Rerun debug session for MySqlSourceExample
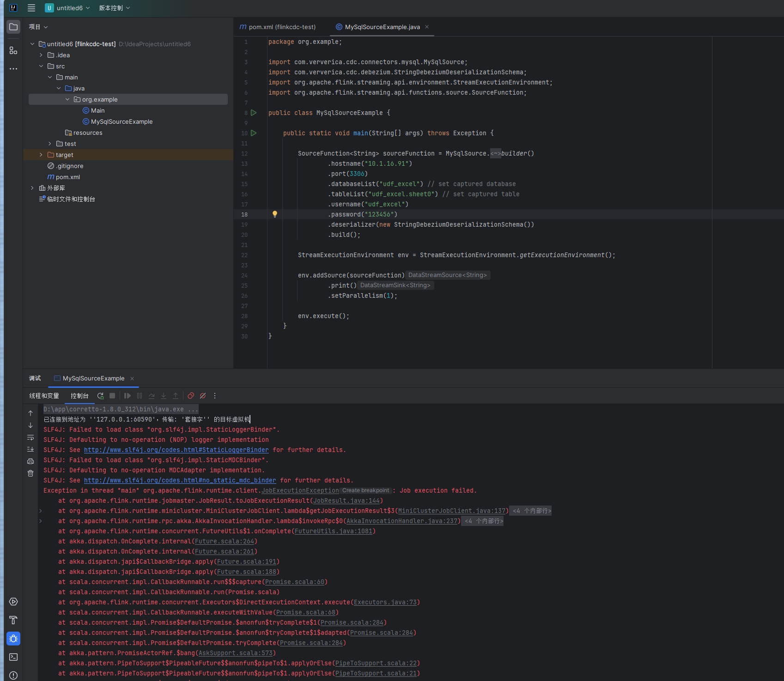This screenshot has width=784, height=681. [100, 396]
